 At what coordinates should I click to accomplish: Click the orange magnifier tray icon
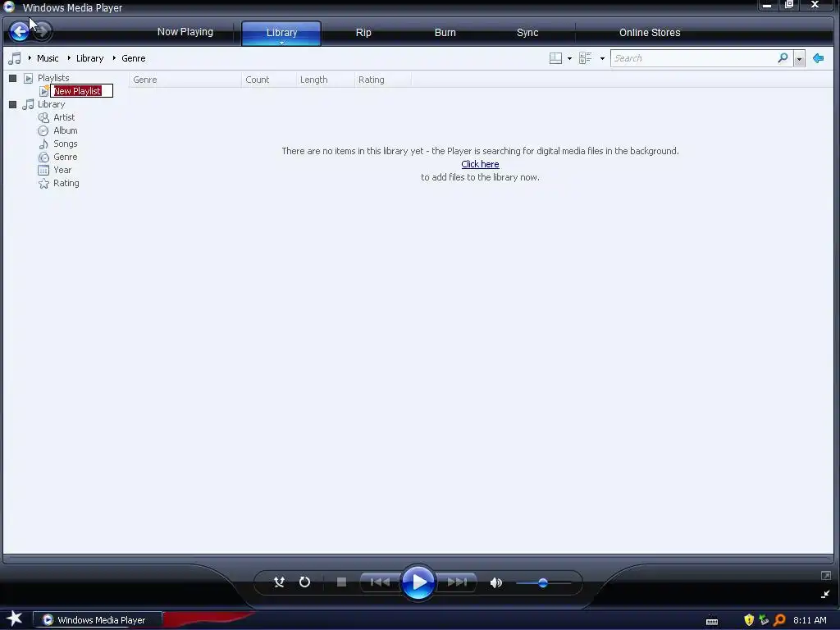tap(779, 620)
